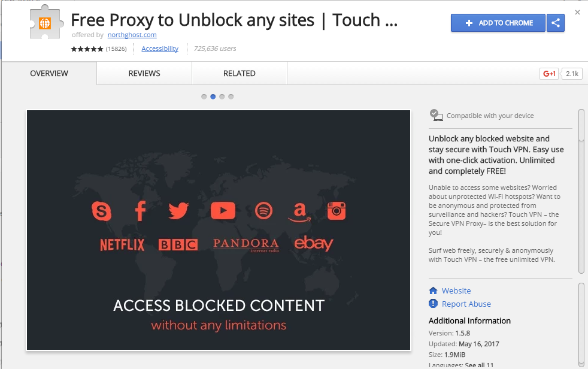Click the Add to Chrome button

498,23
